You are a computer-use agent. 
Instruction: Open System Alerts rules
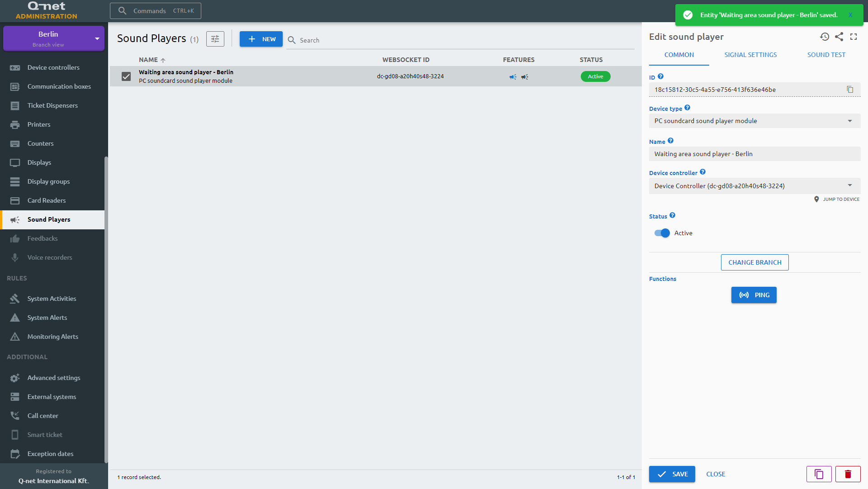[53, 318]
